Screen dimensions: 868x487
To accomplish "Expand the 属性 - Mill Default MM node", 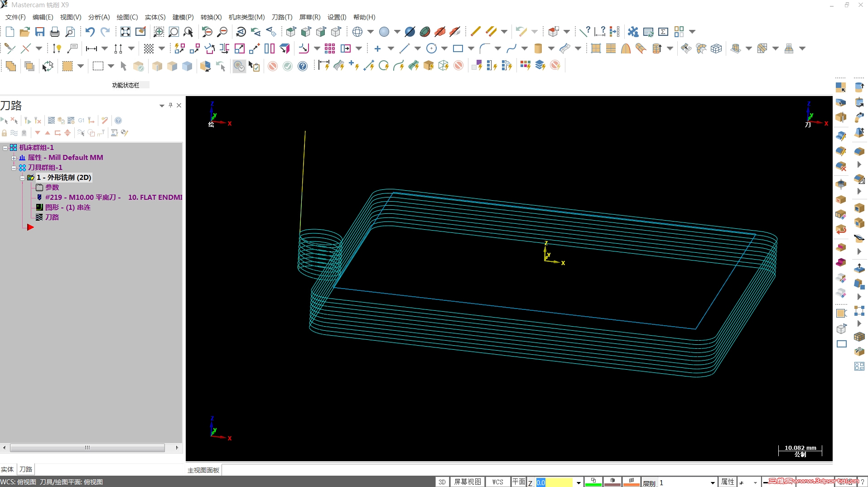I will tap(14, 158).
